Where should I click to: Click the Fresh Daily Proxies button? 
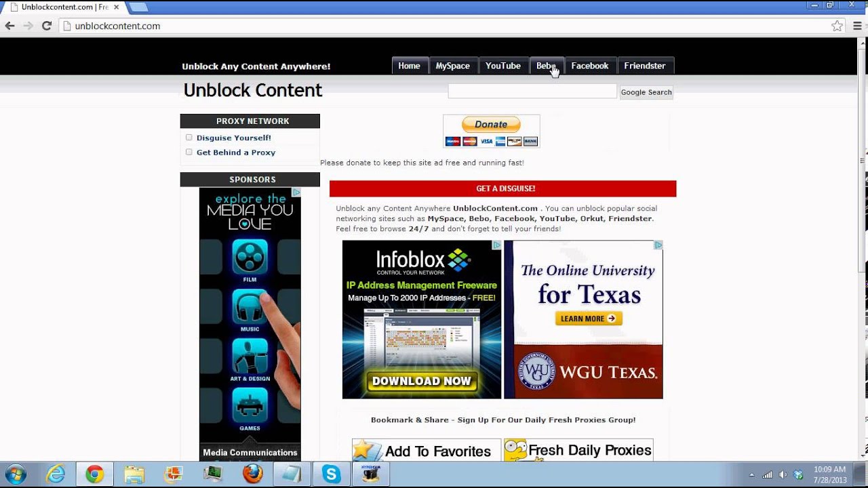578,451
